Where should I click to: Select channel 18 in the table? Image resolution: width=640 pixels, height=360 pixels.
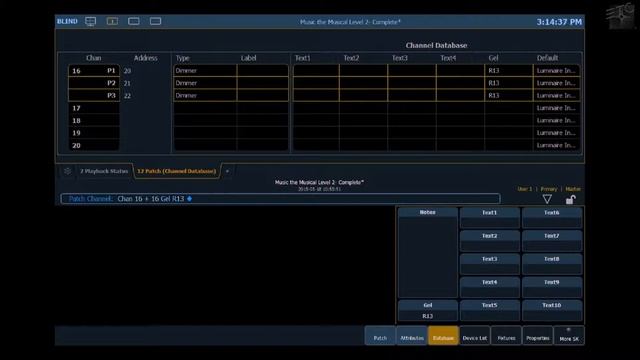point(94,120)
